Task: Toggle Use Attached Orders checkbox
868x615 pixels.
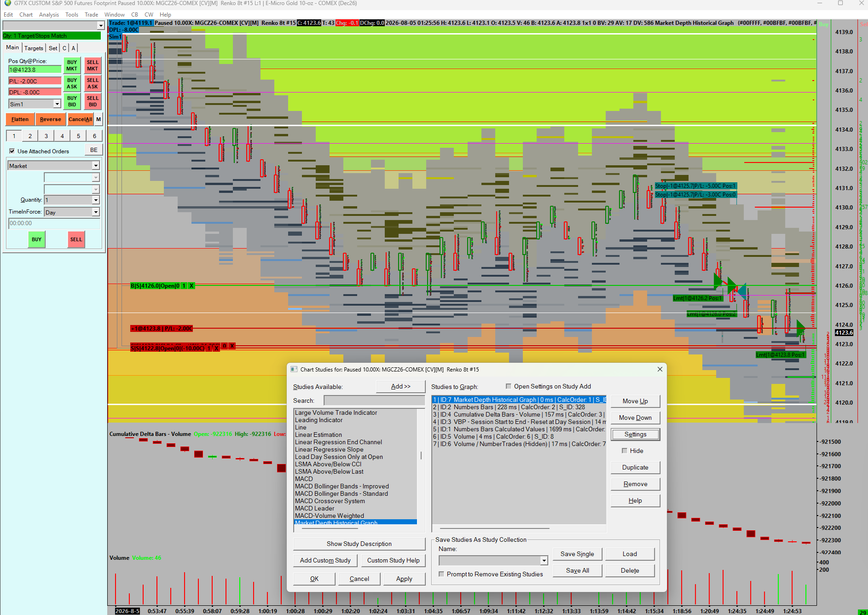Action: click(12, 151)
